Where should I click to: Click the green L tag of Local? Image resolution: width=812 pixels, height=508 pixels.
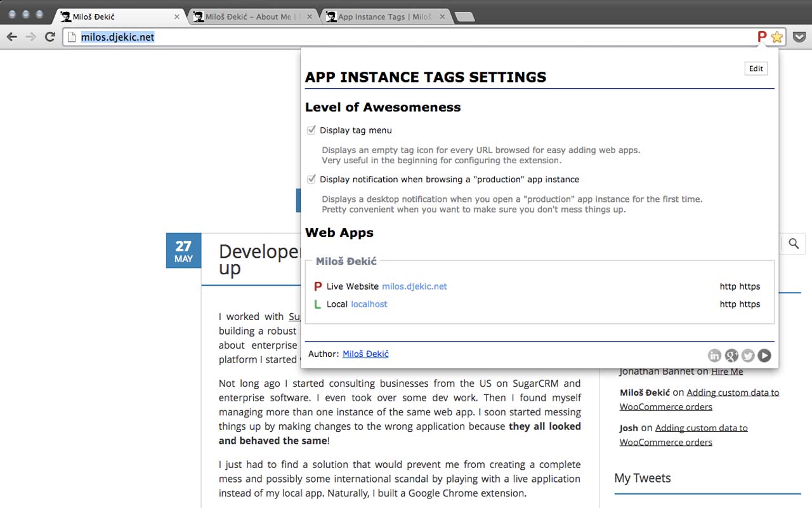[x=318, y=304]
